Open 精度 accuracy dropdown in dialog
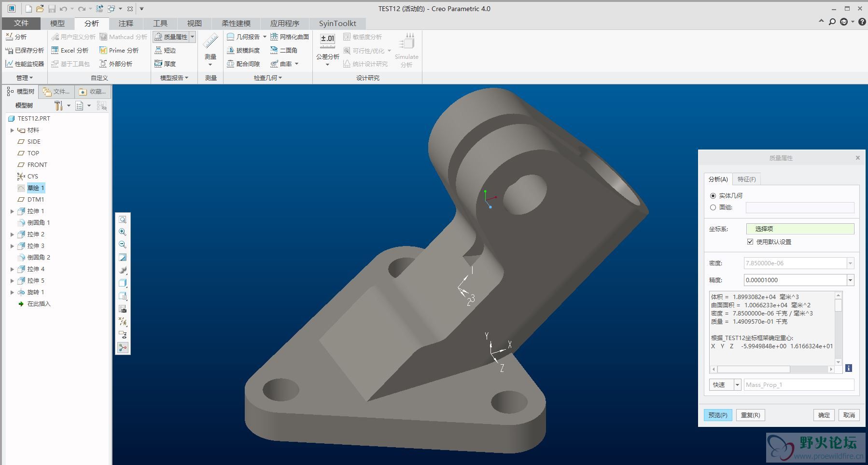This screenshot has width=868, height=465. (x=850, y=280)
